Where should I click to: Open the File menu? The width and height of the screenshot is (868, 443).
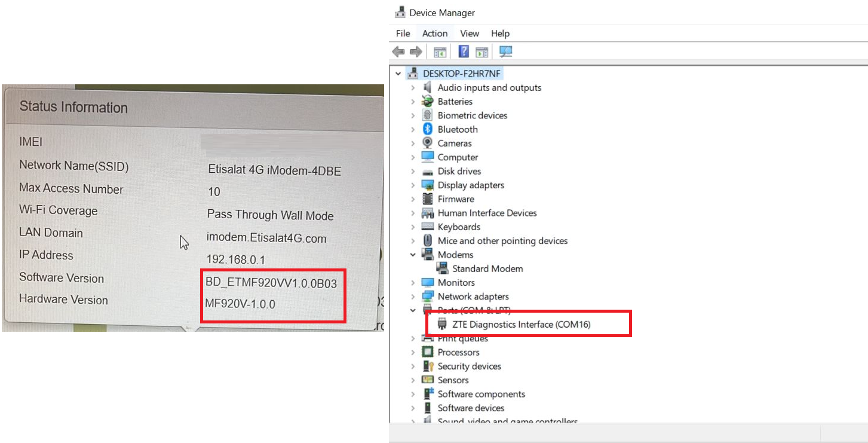coord(403,33)
